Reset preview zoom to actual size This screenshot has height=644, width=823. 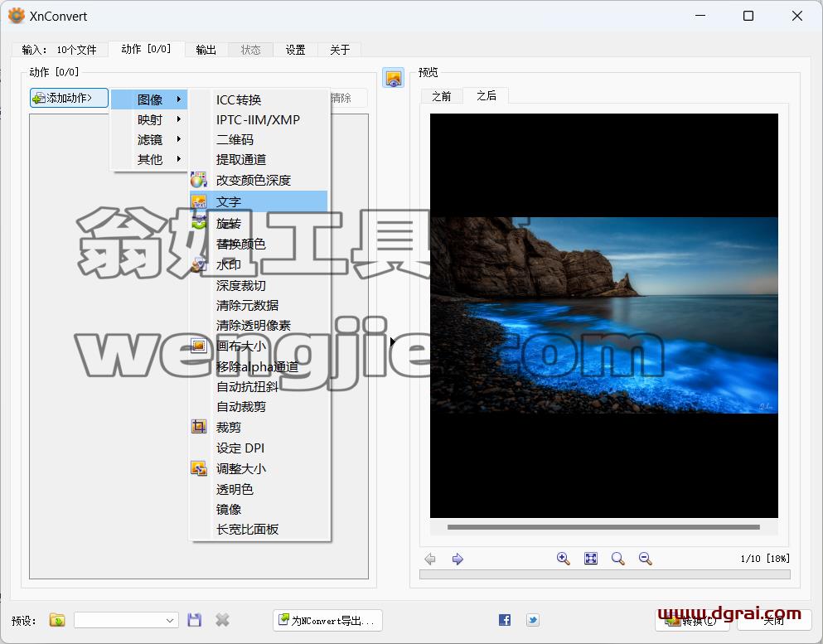pyautogui.click(x=617, y=559)
